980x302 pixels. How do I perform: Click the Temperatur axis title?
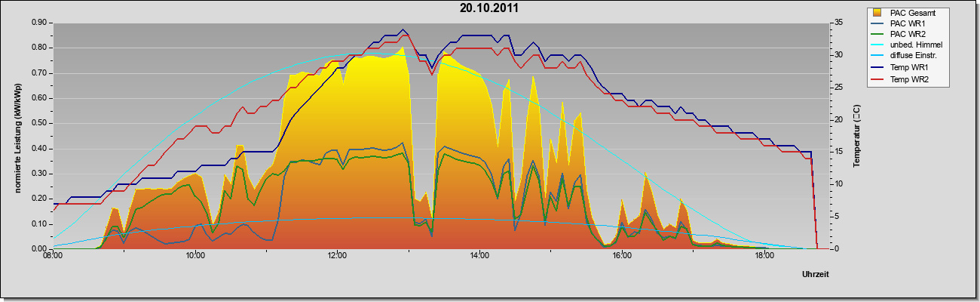[x=856, y=136]
